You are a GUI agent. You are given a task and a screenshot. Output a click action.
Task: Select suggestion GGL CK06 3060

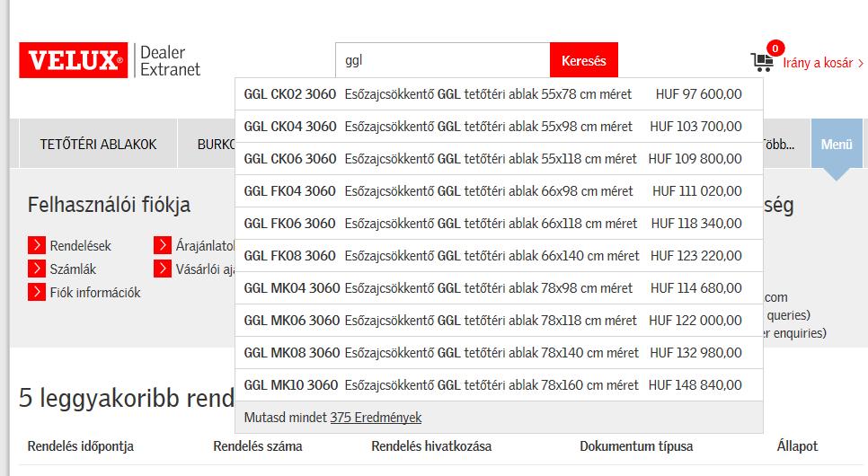point(499,159)
